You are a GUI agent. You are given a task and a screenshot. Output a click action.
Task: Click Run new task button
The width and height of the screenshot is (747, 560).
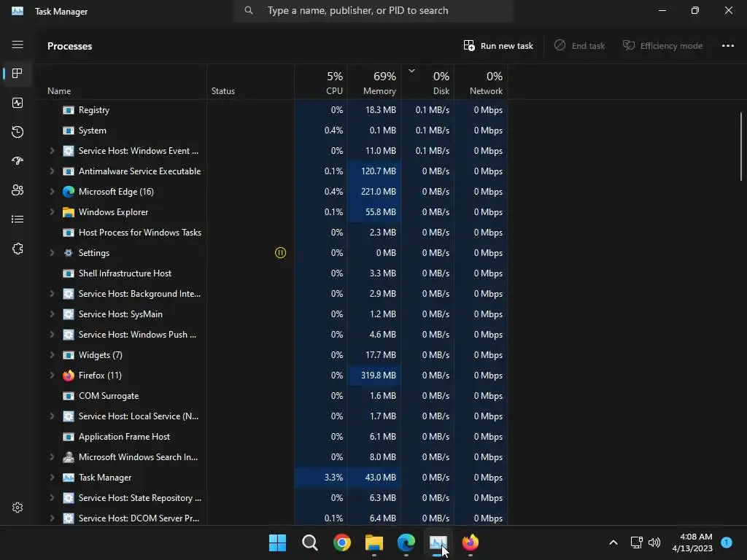click(498, 46)
